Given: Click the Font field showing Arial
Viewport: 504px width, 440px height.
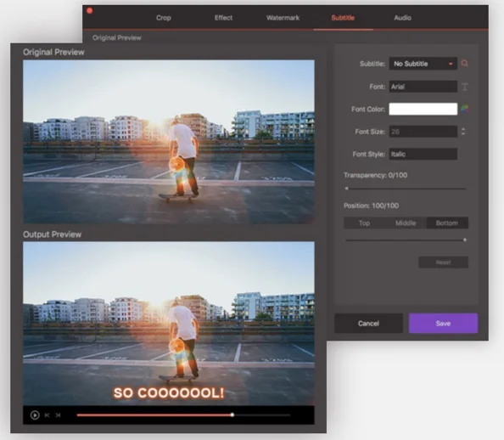Looking at the screenshot, I should (423, 87).
